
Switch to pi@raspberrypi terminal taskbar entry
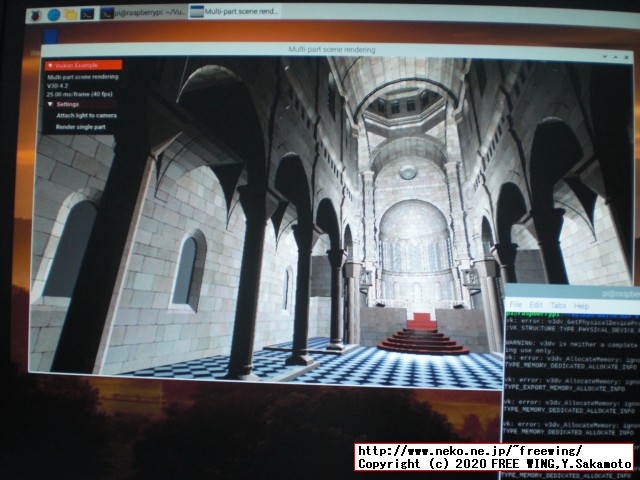143,13
